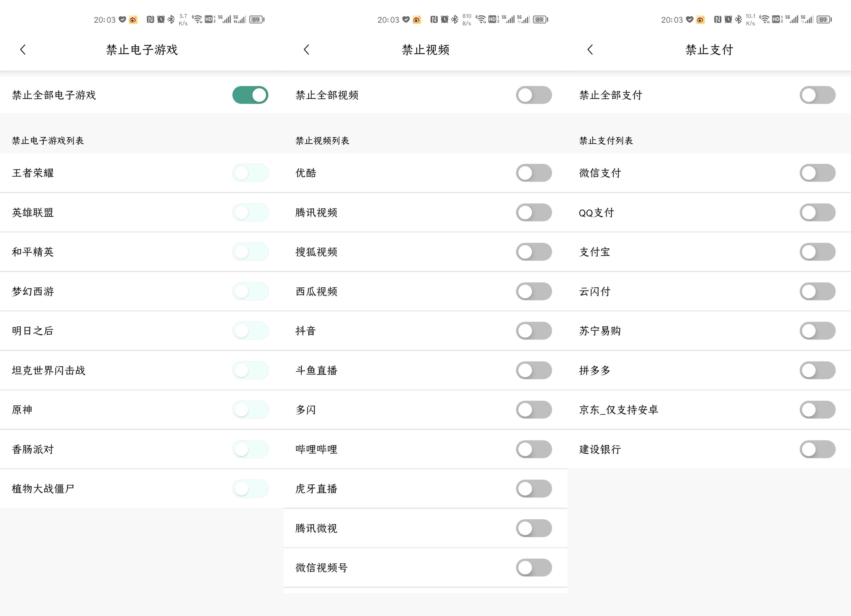Tap the Weibo icon in the 禁止视频 status bar
The image size is (851, 616).
tap(417, 19)
